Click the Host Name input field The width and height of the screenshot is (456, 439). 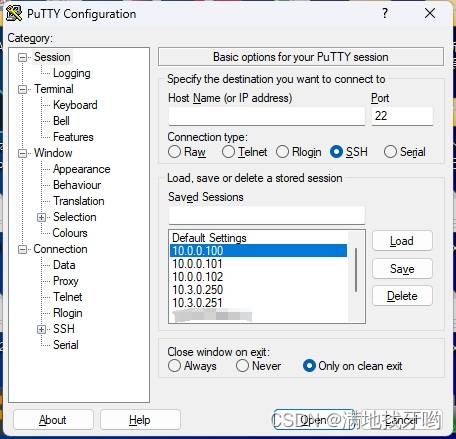267,116
